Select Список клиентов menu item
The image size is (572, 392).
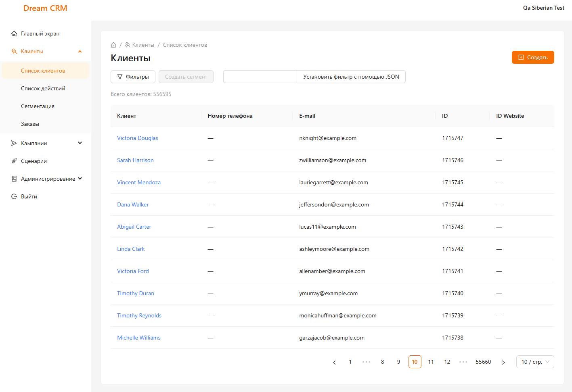click(x=46, y=71)
